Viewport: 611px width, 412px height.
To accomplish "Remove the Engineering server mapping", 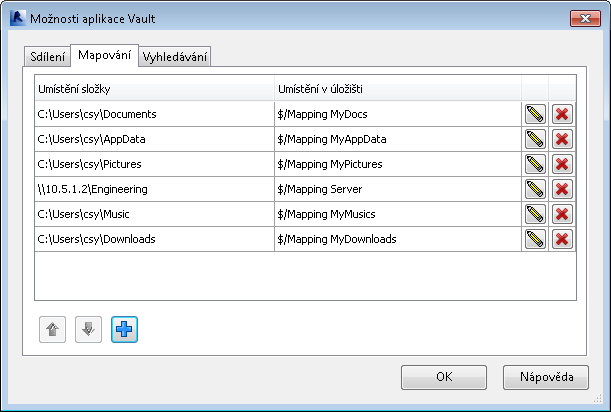I will click(x=562, y=189).
